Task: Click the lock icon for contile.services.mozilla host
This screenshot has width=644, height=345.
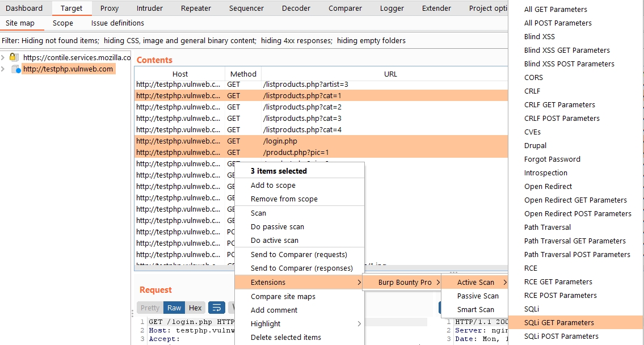Action: click(x=14, y=57)
